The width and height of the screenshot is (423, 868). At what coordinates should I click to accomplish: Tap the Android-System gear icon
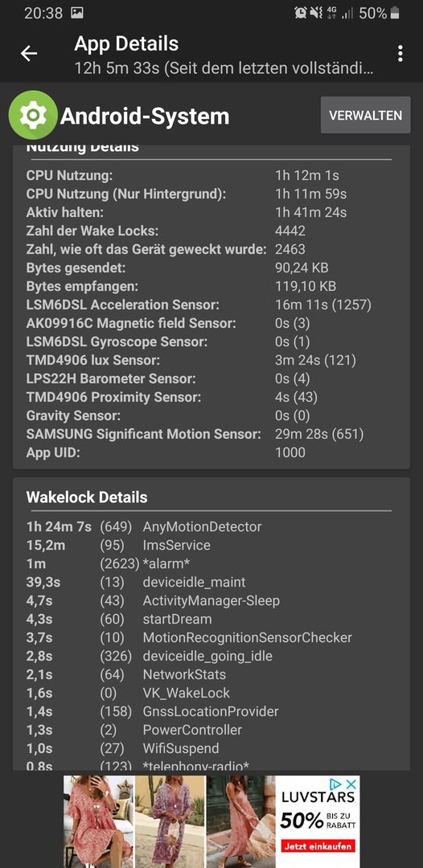tap(33, 115)
